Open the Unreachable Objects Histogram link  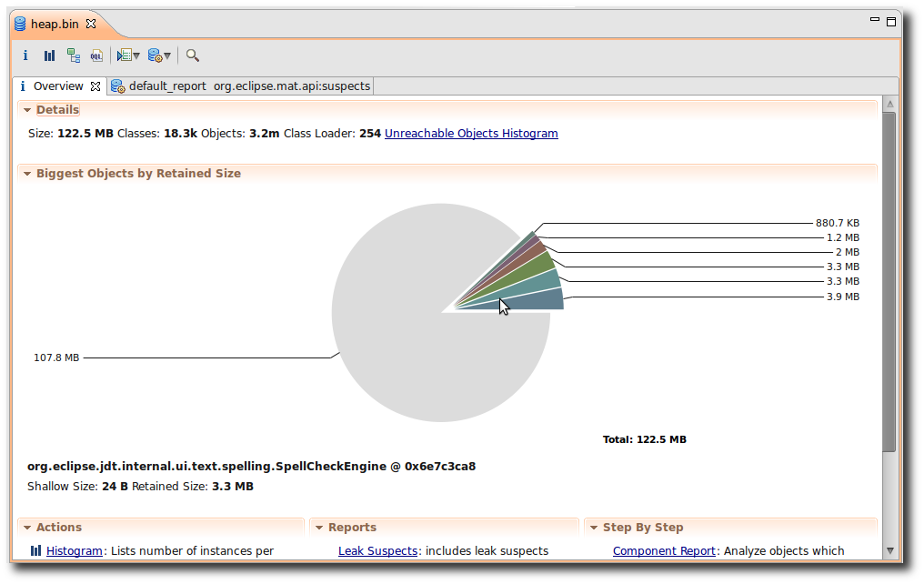471,134
